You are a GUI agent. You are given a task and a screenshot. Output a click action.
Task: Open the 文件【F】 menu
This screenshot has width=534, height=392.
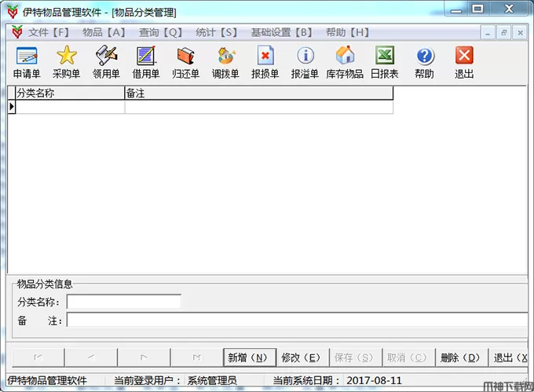coord(49,32)
